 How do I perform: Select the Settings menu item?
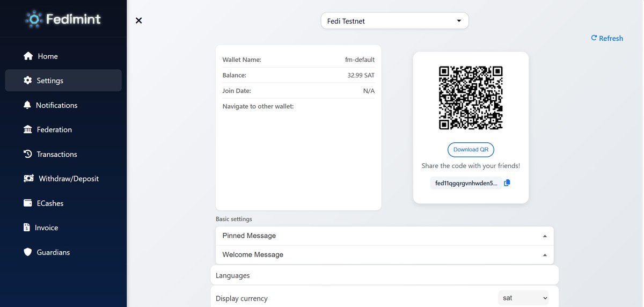pos(63,81)
